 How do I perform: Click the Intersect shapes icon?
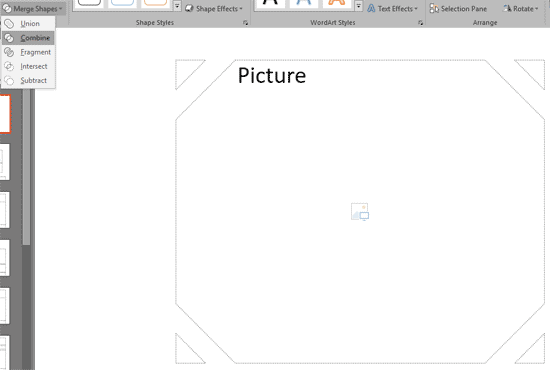point(9,66)
